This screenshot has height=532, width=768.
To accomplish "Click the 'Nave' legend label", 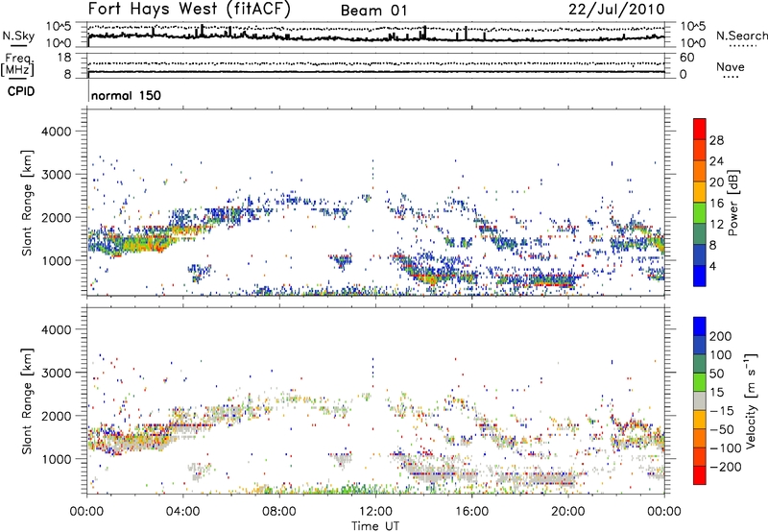I will coord(731,66).
